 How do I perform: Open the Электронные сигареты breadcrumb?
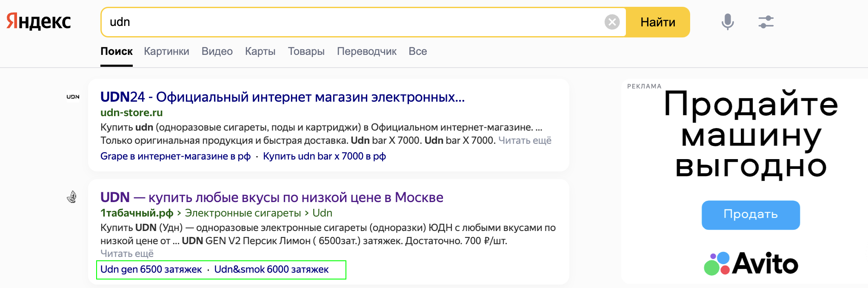(243, 213)
